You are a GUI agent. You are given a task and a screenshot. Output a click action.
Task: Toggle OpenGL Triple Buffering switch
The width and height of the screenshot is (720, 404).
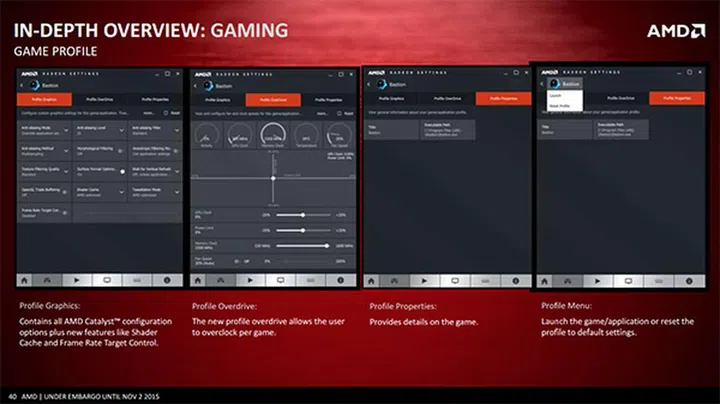pyautogui.click(x=65, y=192)
